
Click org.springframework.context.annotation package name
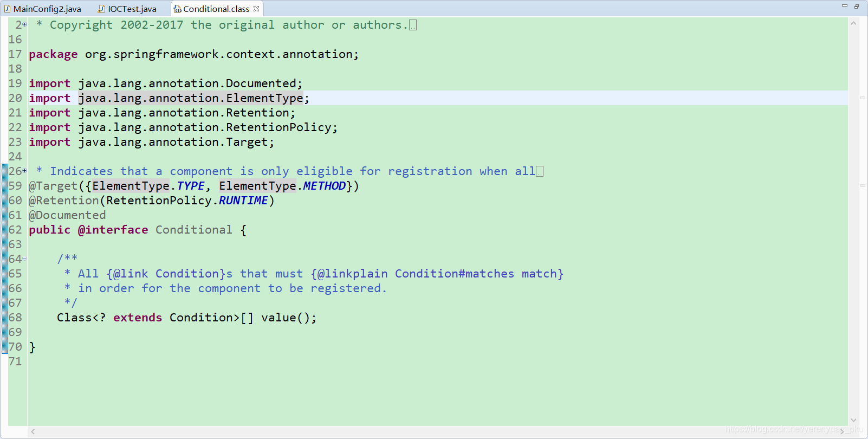[218, 54]
